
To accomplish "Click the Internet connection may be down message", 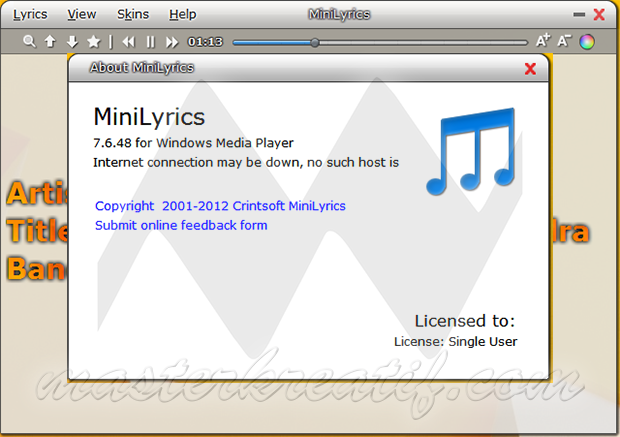I will click(x=246, y=163).
